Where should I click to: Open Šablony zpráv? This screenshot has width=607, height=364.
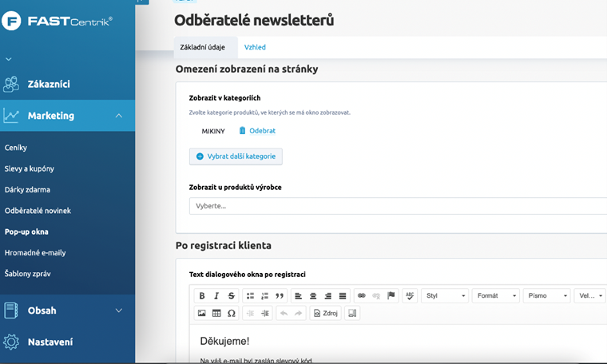[27, 274]
